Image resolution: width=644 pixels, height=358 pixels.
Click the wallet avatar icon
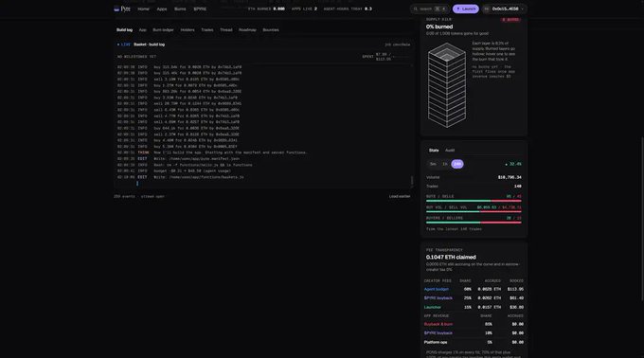click(x=487, y=9)
